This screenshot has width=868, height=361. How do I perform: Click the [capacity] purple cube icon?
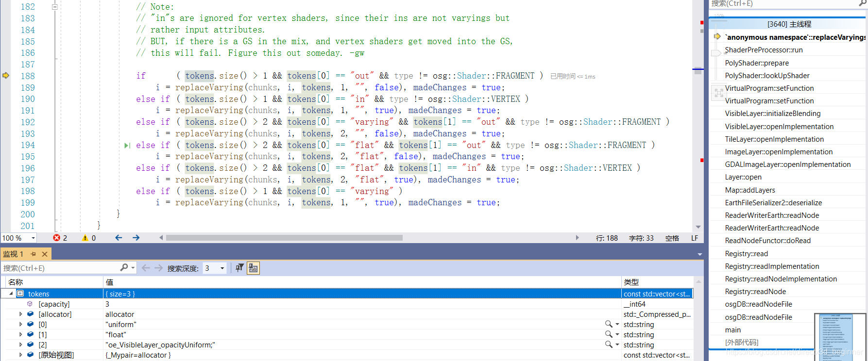point(30,304)
